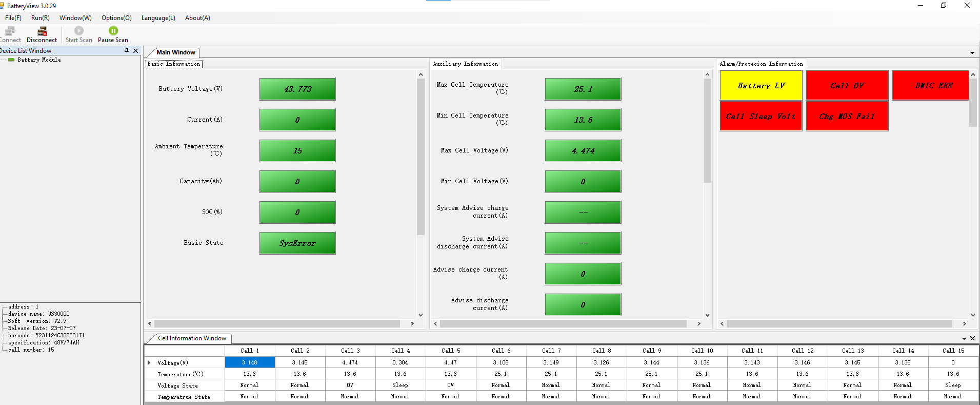The height and width of the screenshot is (405, 980).
Task: Open the File(F) menu
Action: coord(13,18)
